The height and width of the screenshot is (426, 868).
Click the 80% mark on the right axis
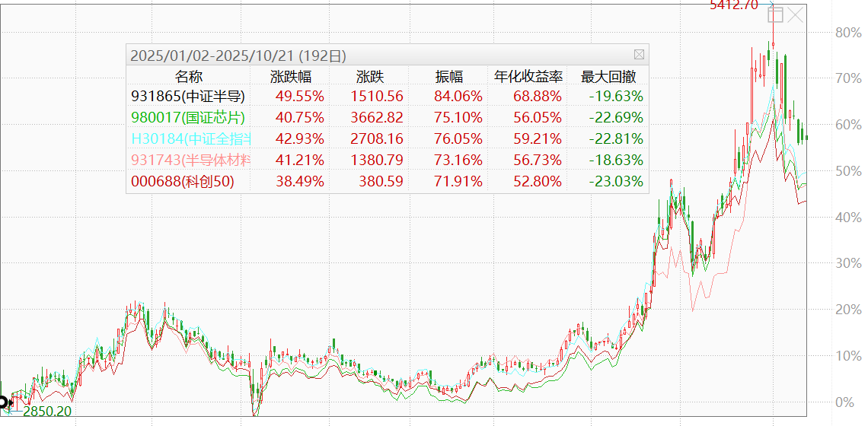coord(849,33)
